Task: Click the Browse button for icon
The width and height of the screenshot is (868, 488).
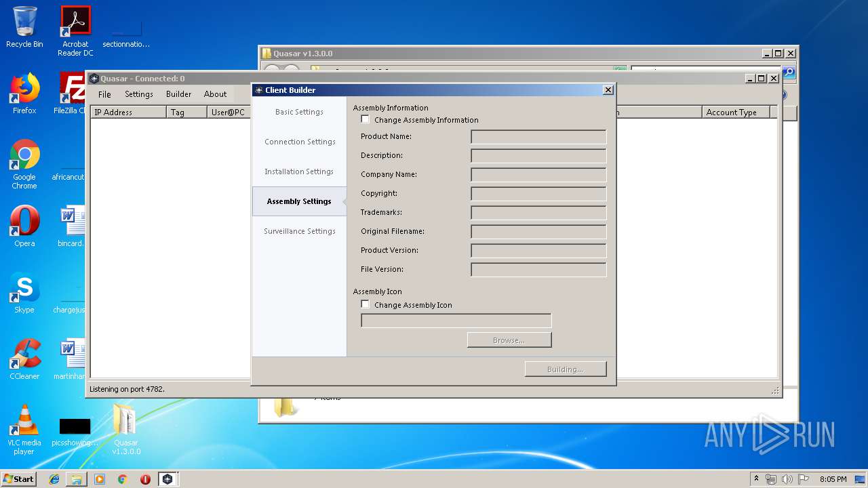Action: point(509,340)
